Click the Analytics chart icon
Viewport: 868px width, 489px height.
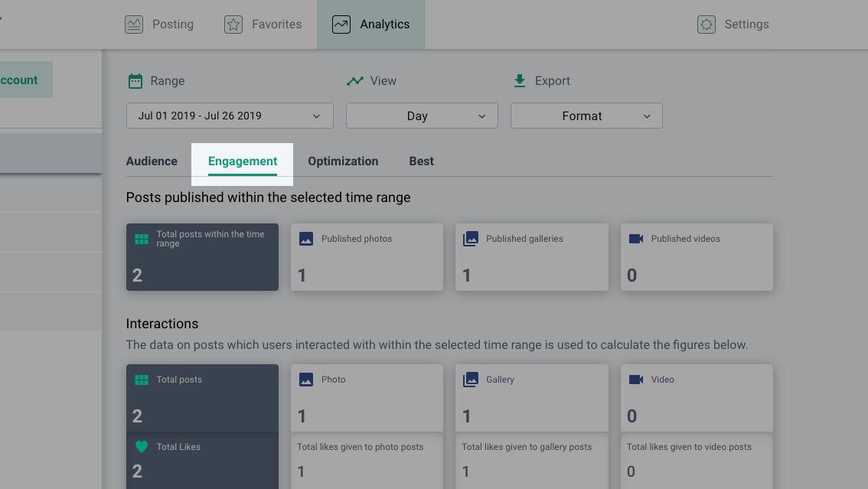coord(341,24)
